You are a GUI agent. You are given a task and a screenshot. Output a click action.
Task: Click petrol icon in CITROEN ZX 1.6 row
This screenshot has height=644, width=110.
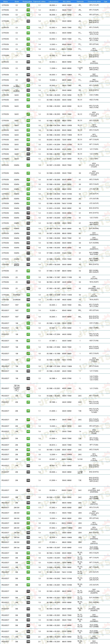(x=28, y=271)
